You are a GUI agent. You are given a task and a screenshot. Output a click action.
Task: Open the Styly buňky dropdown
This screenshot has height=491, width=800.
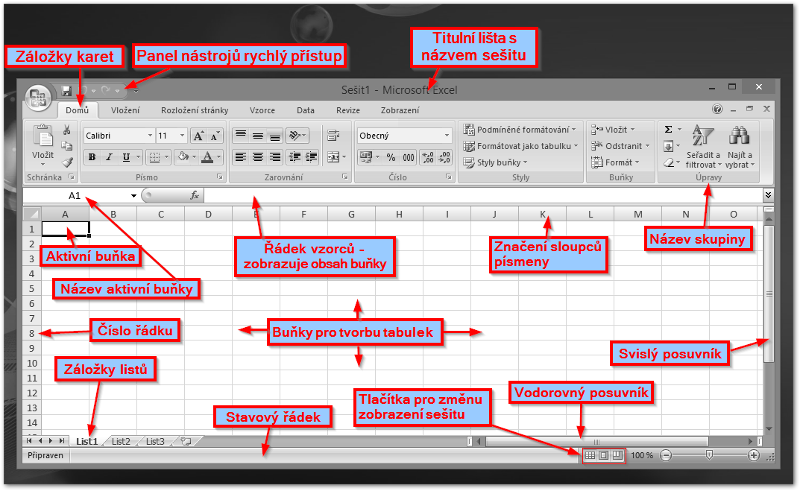(x=495, y=162)
